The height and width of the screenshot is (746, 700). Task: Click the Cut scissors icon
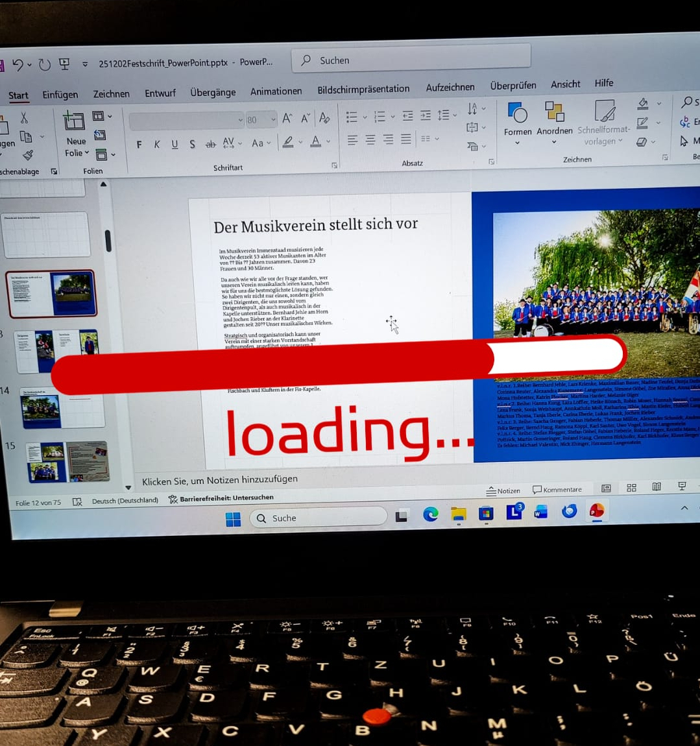pos(24,117)
